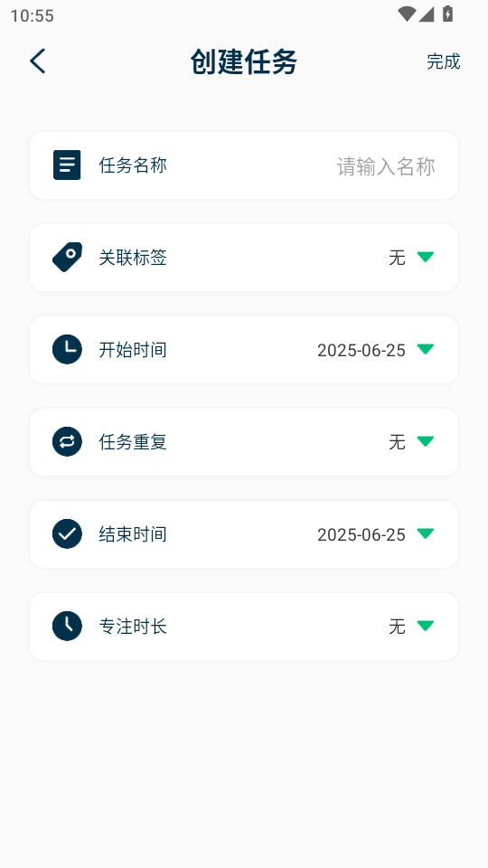This screenshot has width=488, height=868.
Task: Expand the 任务重复 dropdown arrow
Action: click(426, 441)
